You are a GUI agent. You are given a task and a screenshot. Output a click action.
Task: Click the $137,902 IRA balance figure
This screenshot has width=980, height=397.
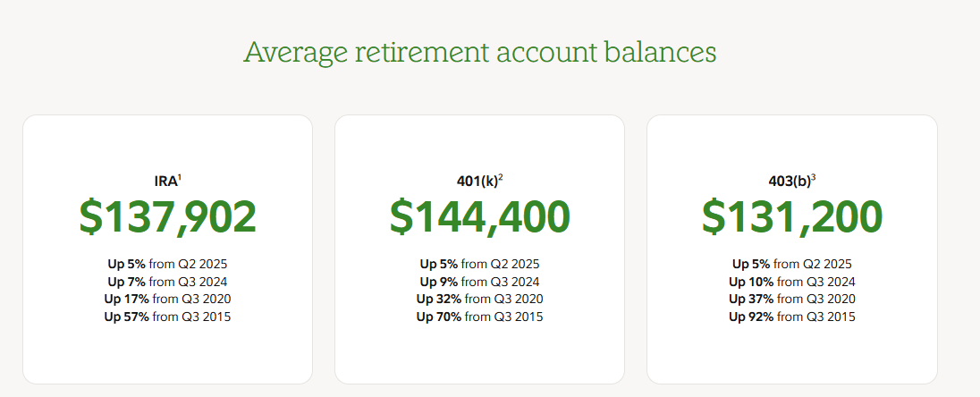167,217
